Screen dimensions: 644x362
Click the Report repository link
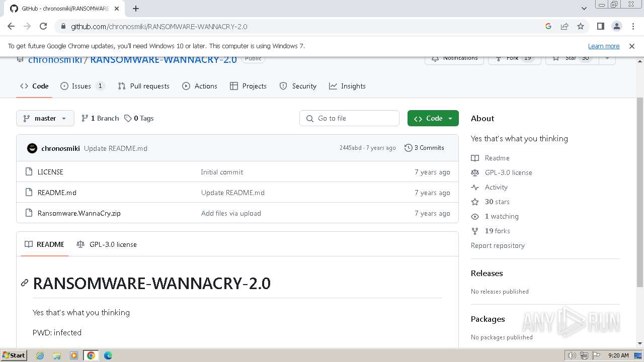498,245
